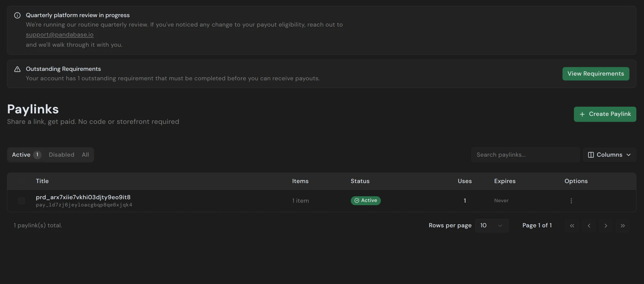Tick the select-all checkbox in the table header

click(x=22, y=181)
